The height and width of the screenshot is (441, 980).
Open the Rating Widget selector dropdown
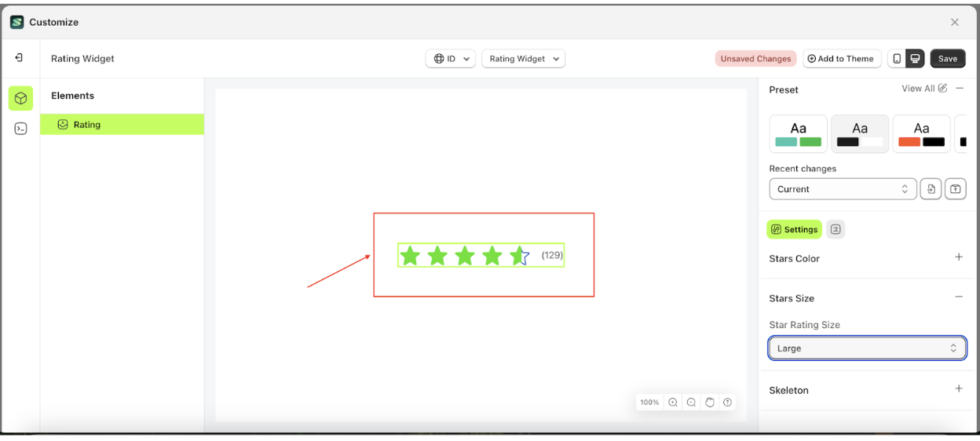click(523, 59)
